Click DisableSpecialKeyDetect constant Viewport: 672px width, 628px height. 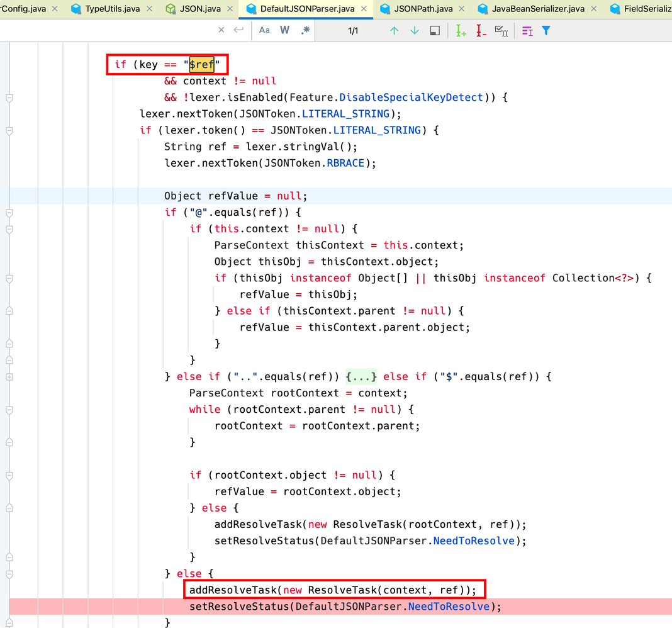click(x=411, y=98)
